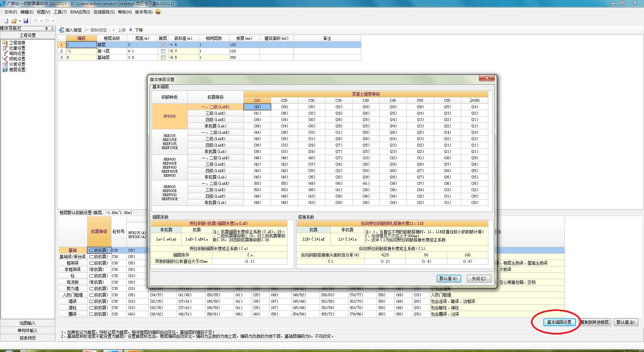The image size is (644, 352).
Task: Close the 模块导航栏 panel
Action: [x=52, y=29]
